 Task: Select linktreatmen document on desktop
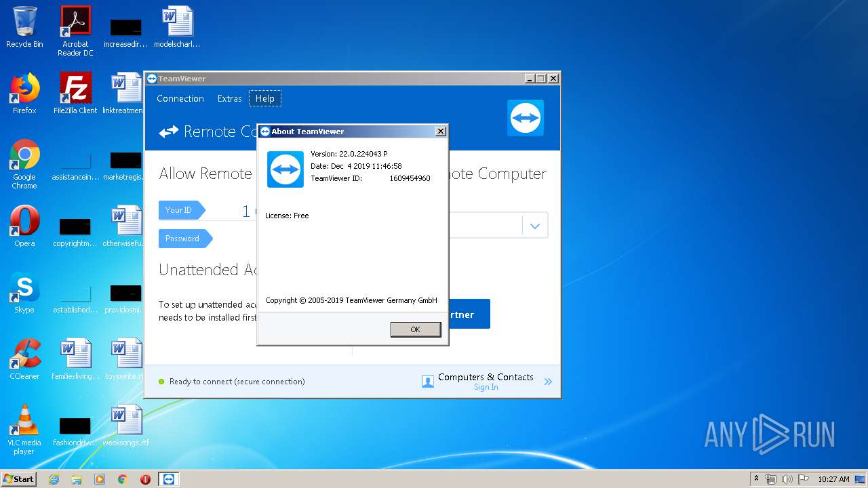pos(124,93)
